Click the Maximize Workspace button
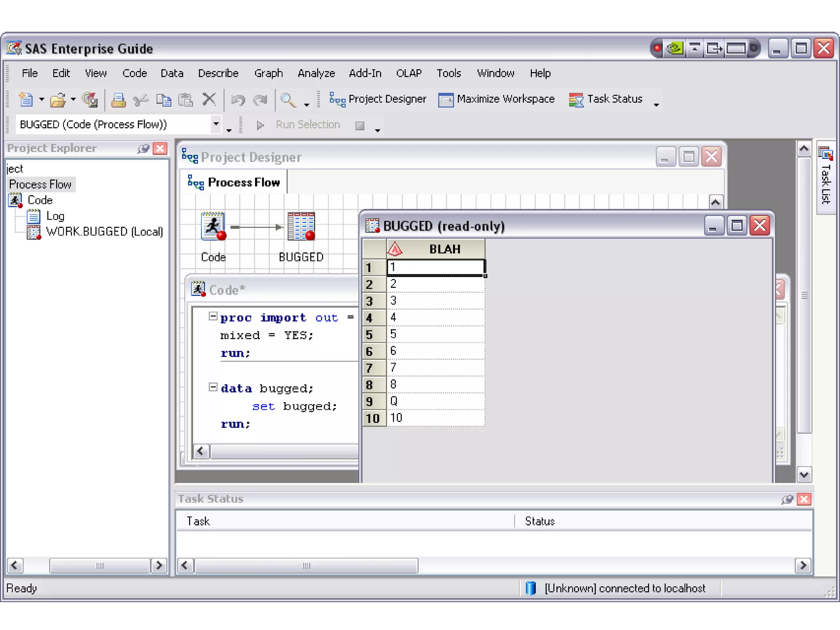The image size is (840, 630). [496, 99]
